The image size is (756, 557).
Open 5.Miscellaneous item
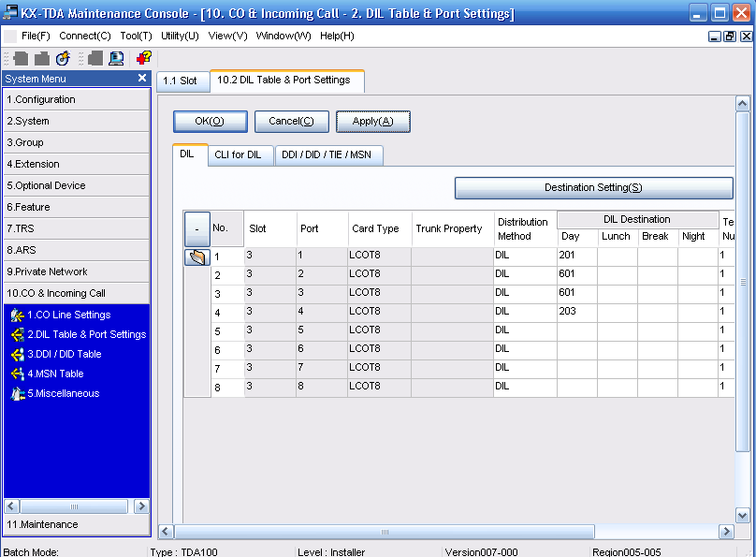coord(64,393)
